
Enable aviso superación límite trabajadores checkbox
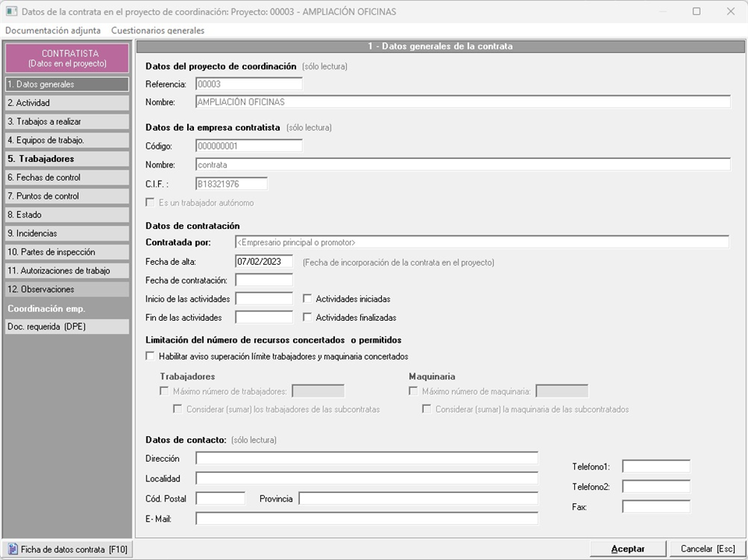click(x=150, y=356)
